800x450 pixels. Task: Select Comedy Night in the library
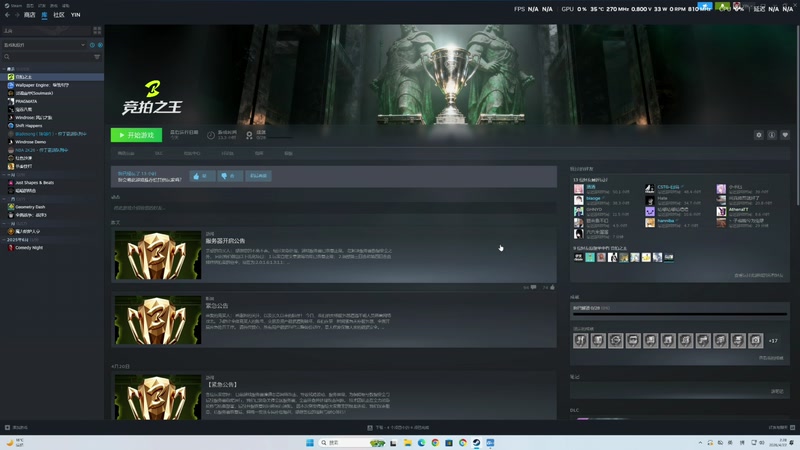29,247
